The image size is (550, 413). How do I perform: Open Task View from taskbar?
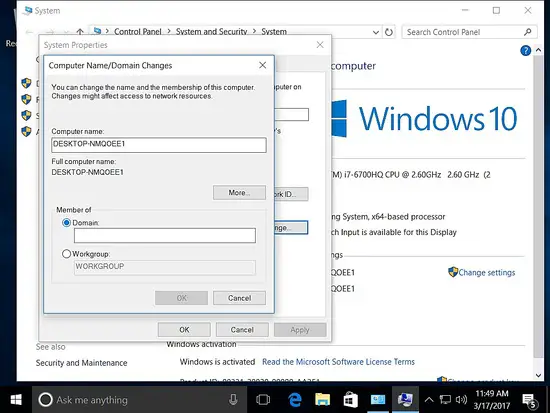pyautogui.click(x=263, y=400)
